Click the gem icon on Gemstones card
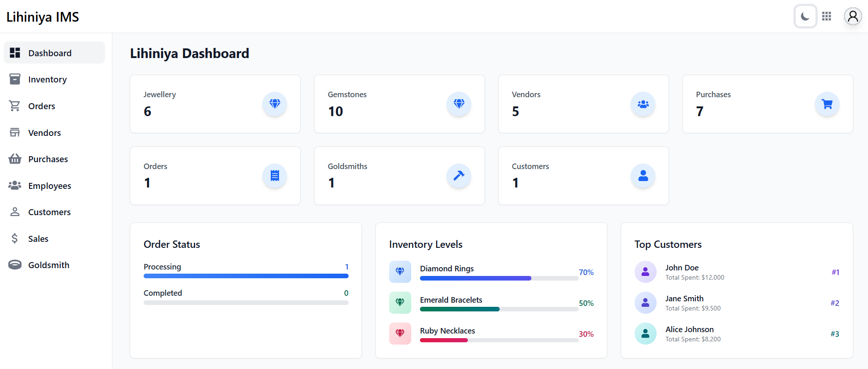 459,104
